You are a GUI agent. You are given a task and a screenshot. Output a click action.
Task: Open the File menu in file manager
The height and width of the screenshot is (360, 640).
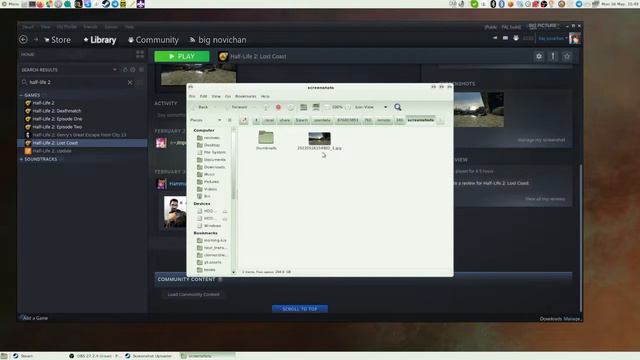(x=192, y=96)
